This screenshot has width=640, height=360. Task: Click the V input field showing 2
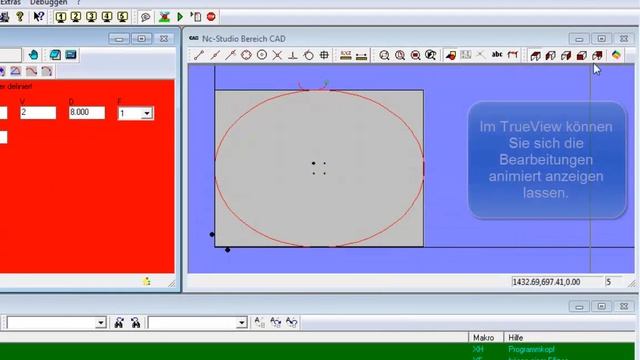tap(38, 113)
